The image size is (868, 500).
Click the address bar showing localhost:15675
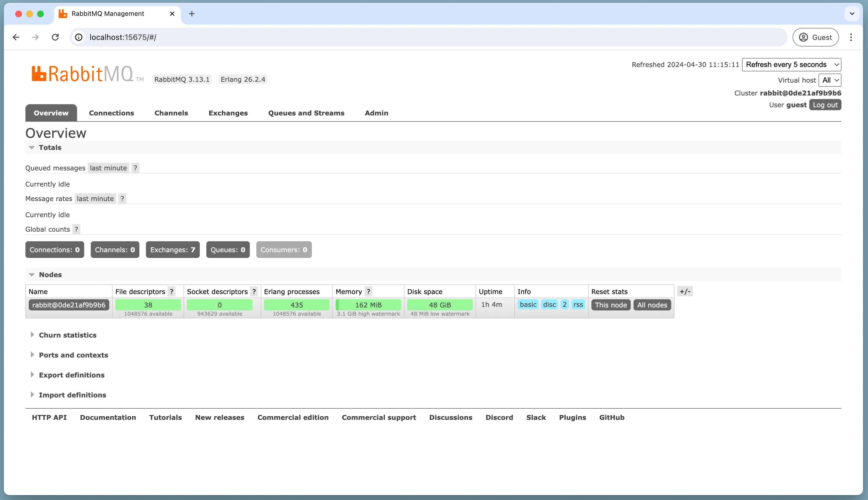[429, 37]
